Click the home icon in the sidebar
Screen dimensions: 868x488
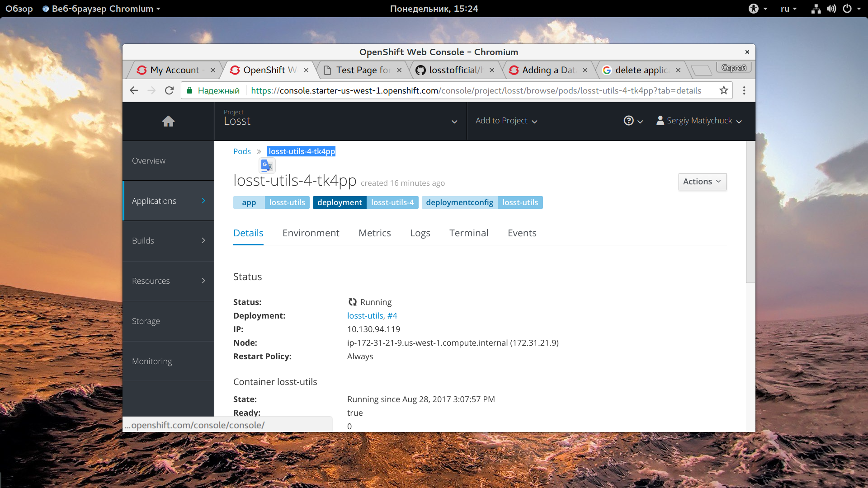168,121
